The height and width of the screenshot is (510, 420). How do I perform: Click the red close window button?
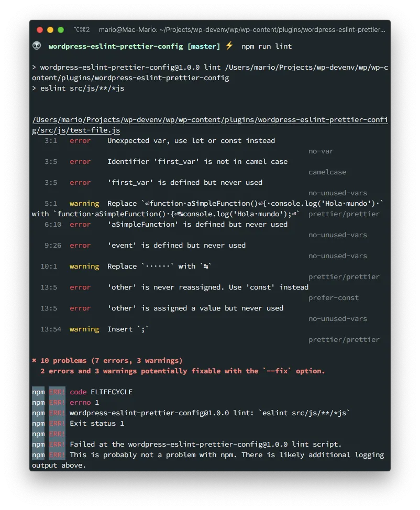[40, 30]
